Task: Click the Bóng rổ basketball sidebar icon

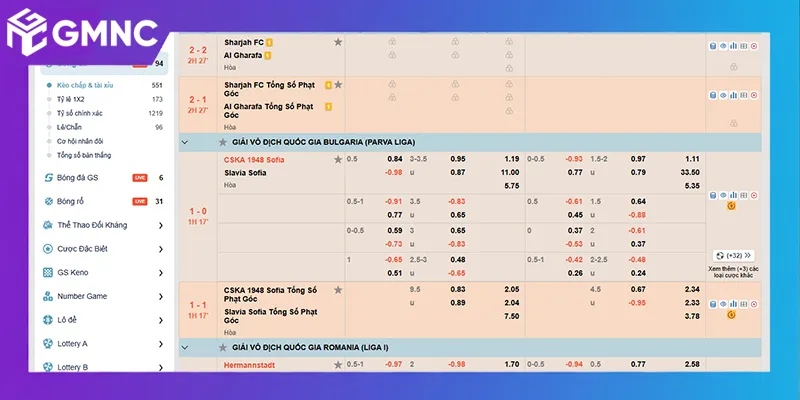Action: click(x=48, y=202)
